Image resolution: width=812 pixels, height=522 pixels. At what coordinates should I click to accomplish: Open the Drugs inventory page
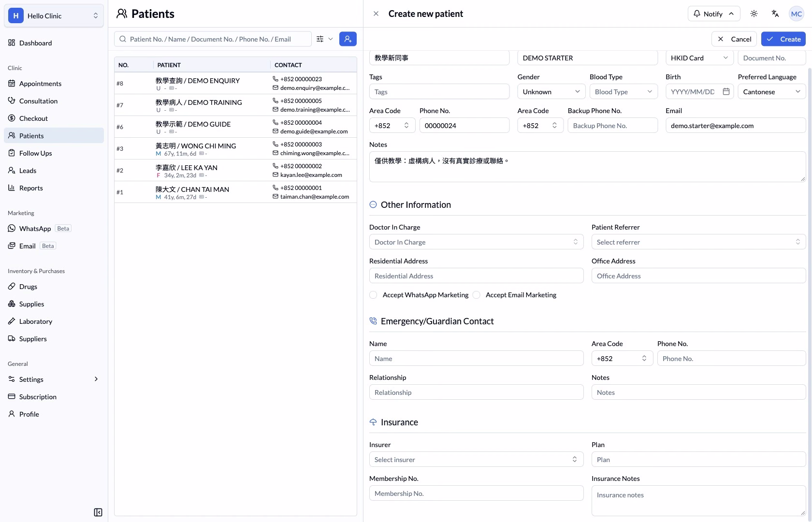[54, 287]
